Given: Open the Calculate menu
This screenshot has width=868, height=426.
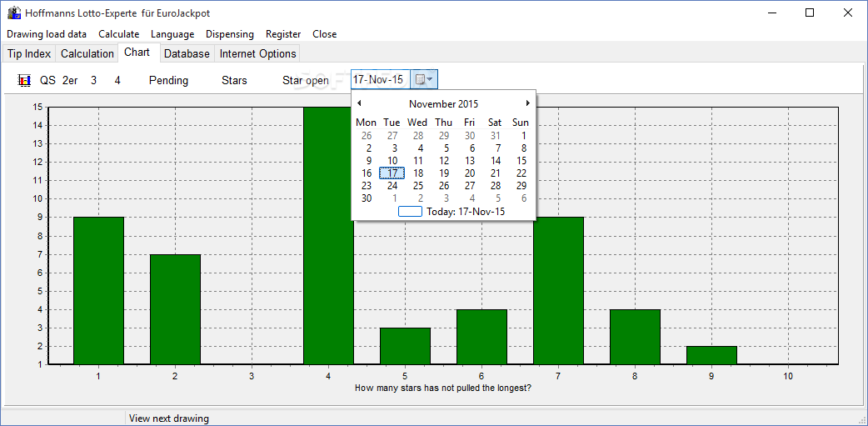Looking at the screenshot, I should (x=119, y=34).
